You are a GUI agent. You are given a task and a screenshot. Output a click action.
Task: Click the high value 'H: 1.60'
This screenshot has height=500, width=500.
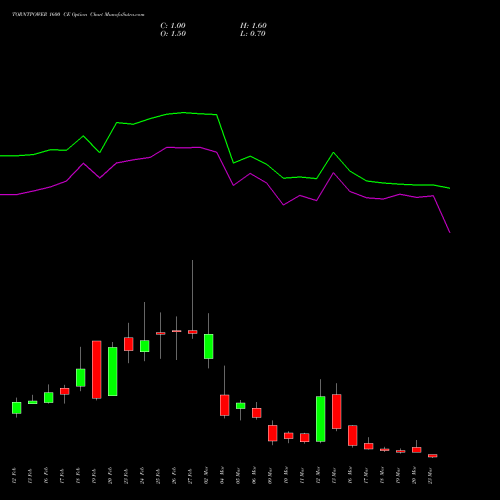(253, 26)
